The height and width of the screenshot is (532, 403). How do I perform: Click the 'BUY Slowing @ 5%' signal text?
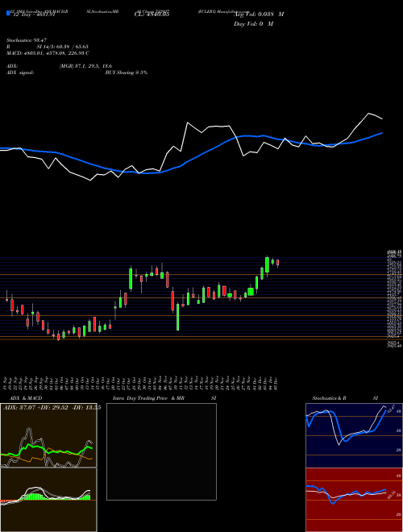point(127,73)
